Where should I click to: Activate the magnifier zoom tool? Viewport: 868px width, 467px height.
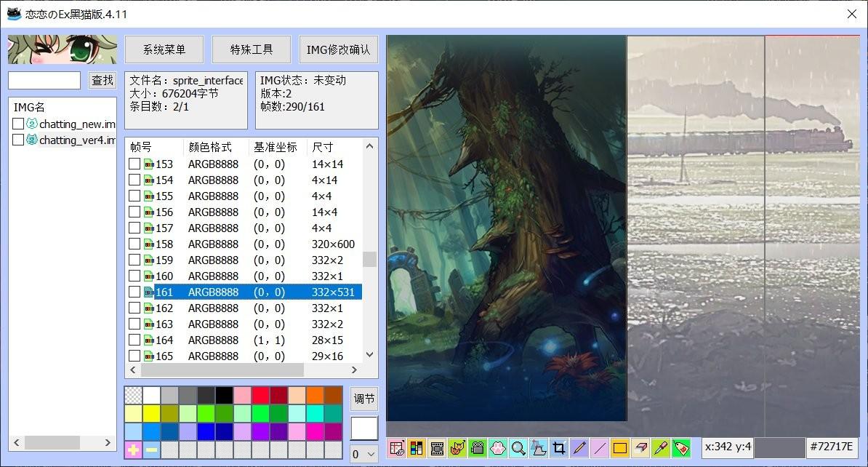518,448
